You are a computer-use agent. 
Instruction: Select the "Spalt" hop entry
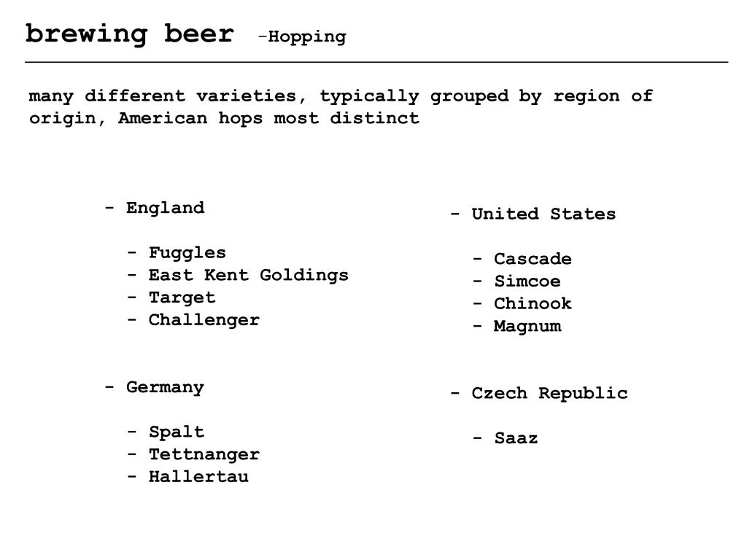click(176, 432)
